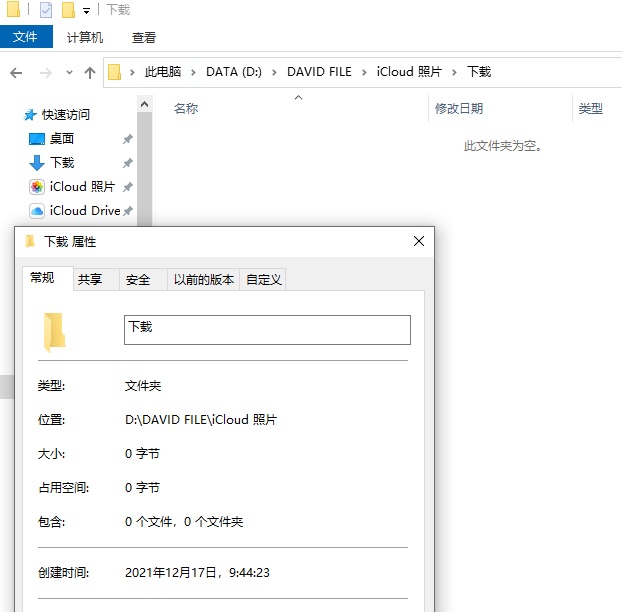Switch to the 自定义 tab
The height and width of the screenshot is (612, 622).
click(x=263, y=280)
